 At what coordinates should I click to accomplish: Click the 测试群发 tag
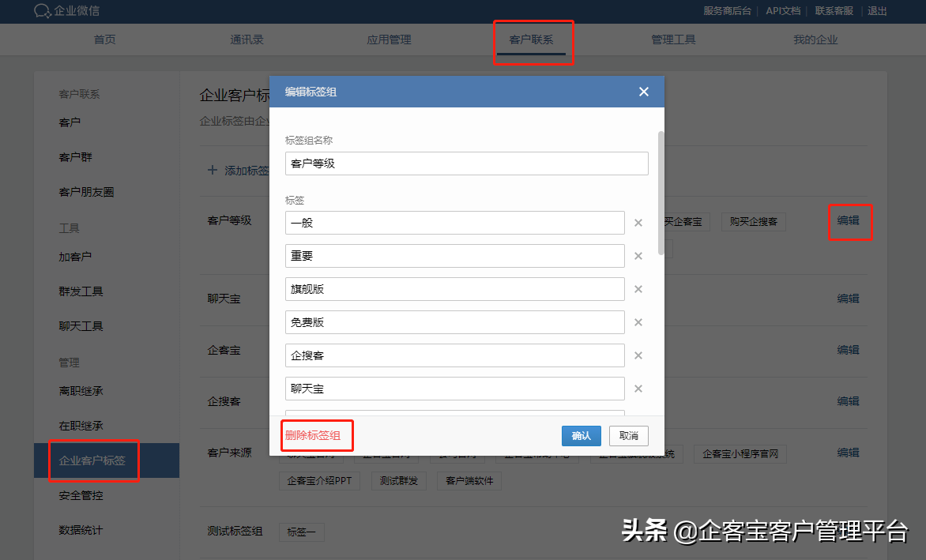click(399, 481)
